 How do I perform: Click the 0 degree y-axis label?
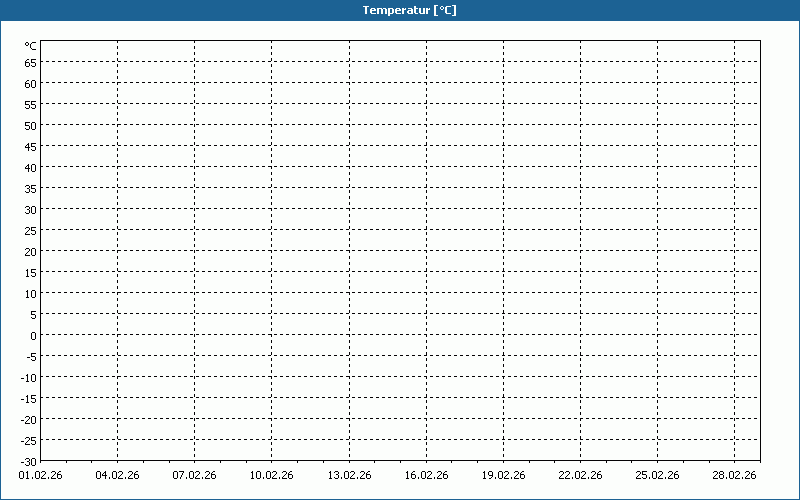click(33, 335)
